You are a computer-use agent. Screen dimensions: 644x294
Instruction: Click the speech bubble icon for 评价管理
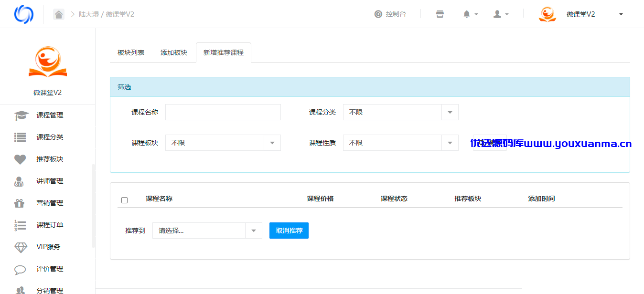pyautogui.click(x=20, y=270)
